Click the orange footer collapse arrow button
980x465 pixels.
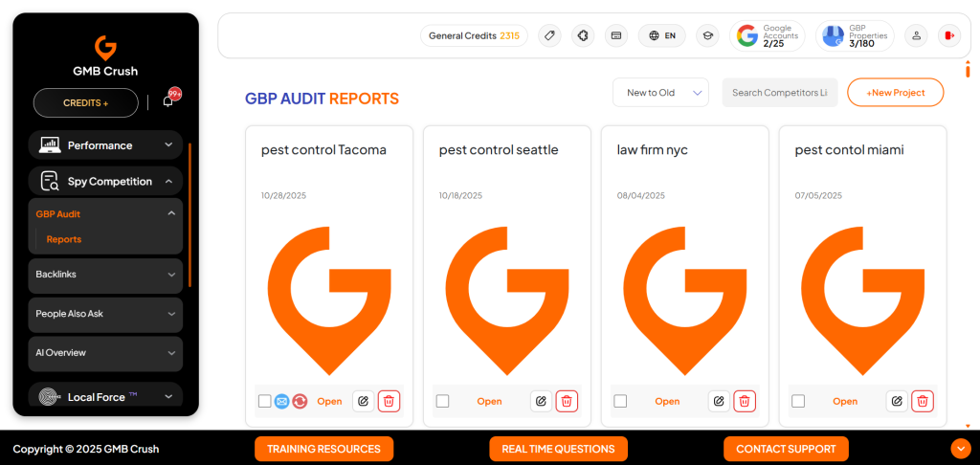coord(960,449)
